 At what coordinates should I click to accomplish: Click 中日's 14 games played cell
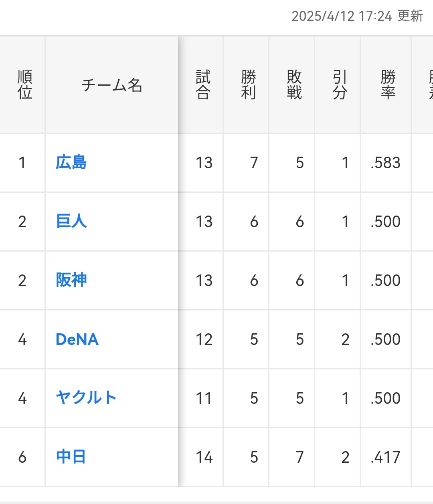204,457
